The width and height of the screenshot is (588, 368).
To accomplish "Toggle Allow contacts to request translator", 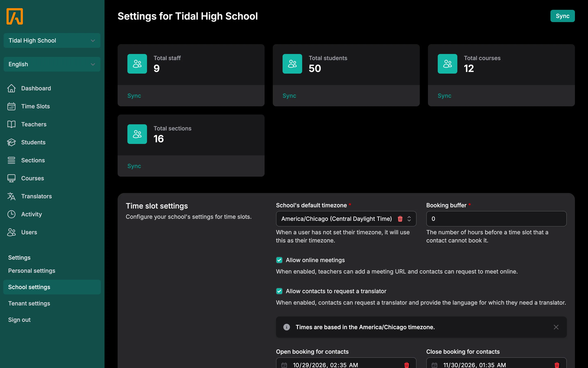I will (x=279, y=291).
